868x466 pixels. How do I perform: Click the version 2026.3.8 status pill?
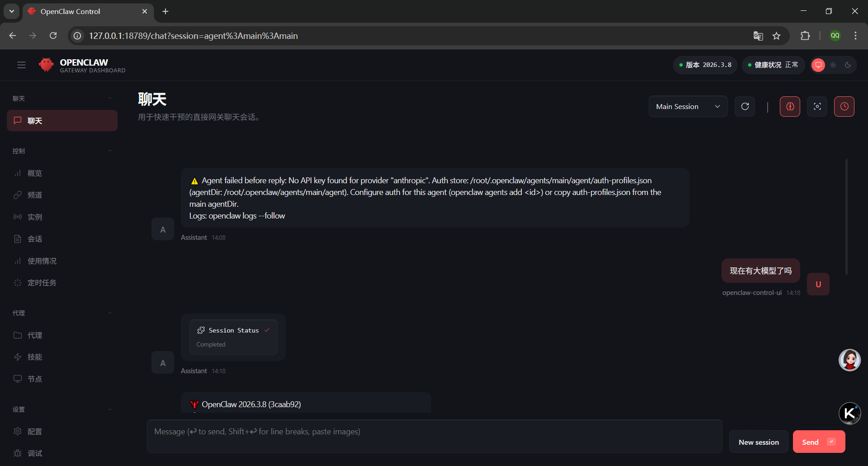coord(705,65)
